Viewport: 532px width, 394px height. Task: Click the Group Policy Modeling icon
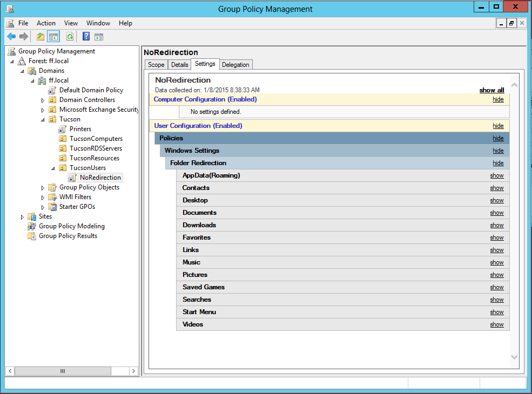coord(32,226)
